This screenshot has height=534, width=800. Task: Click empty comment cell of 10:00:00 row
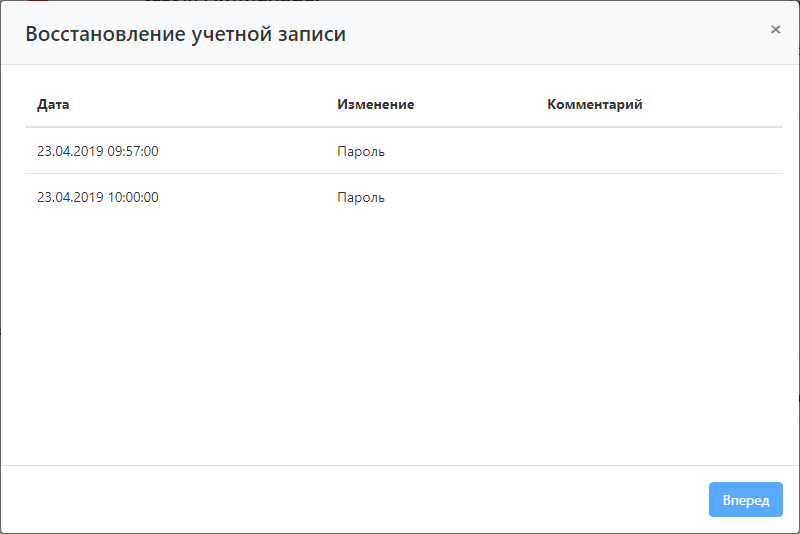click(660, 197)
